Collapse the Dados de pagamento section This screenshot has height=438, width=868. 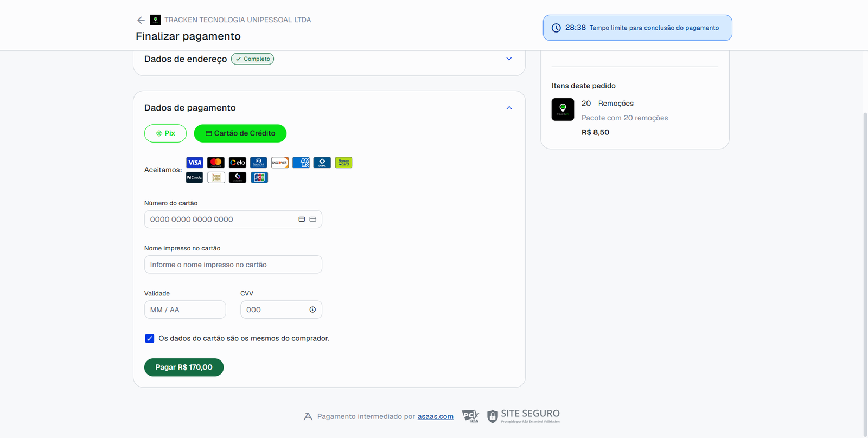(509, 108)
